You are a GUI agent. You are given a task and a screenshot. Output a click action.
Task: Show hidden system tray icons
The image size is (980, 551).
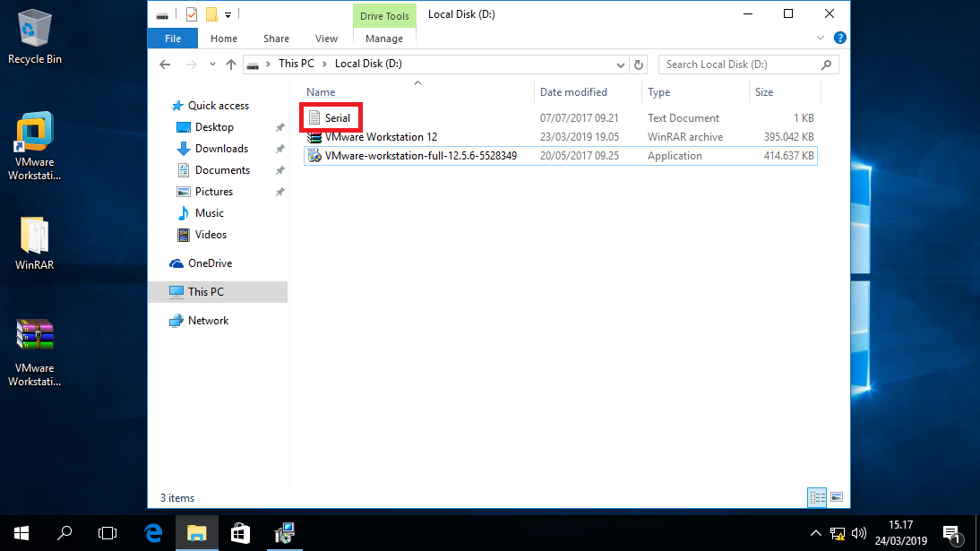[x=816, y=533]
